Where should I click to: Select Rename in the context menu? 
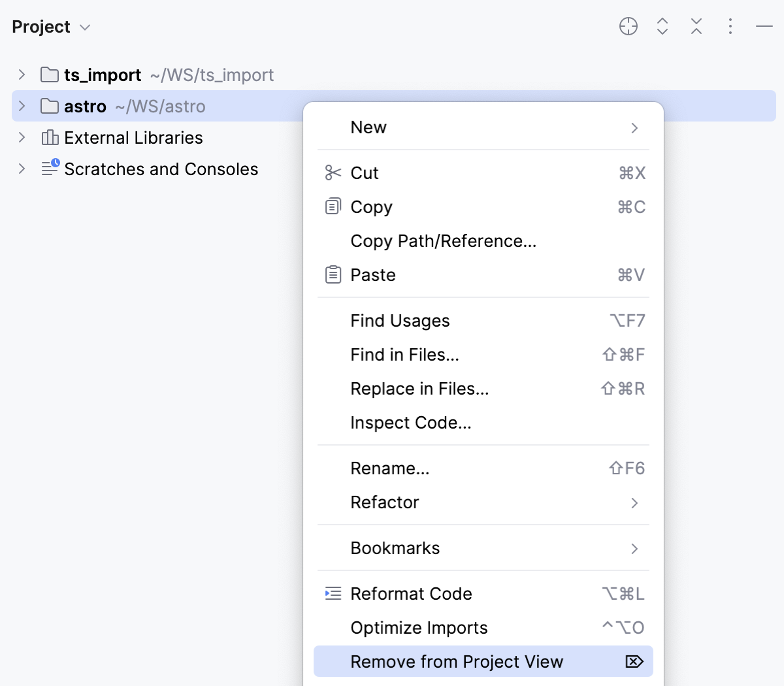pos(390,468)
